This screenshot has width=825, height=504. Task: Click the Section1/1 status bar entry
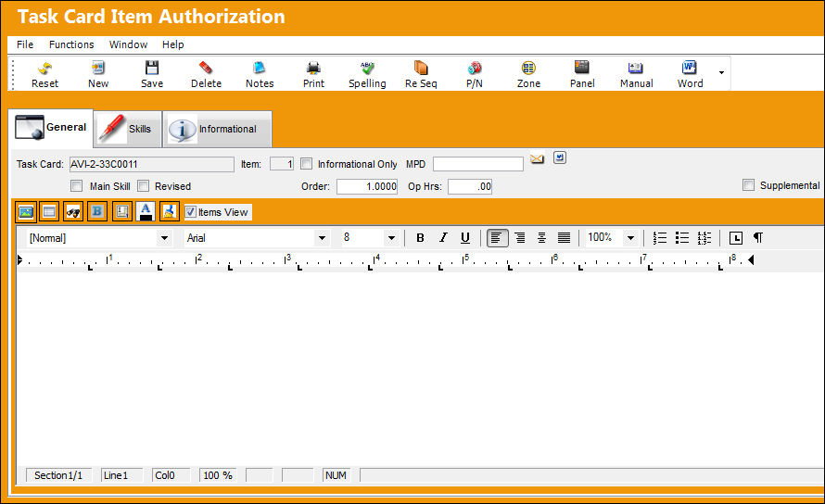58,475
